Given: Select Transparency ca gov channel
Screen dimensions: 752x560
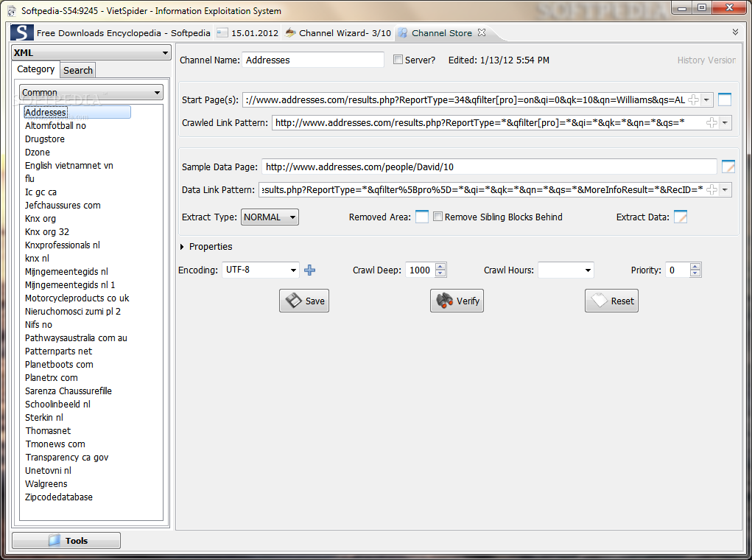Looking at the screenshot, I should tap(67, 458).
